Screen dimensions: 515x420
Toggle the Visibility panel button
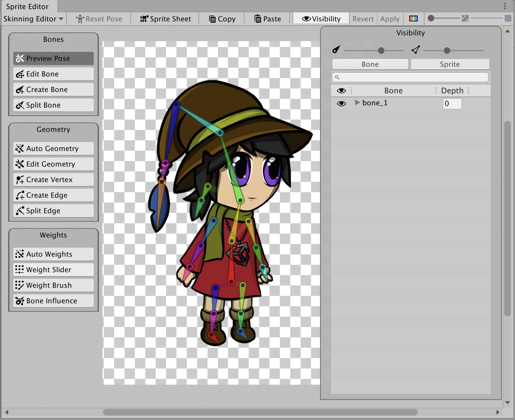tap(321, 19)
